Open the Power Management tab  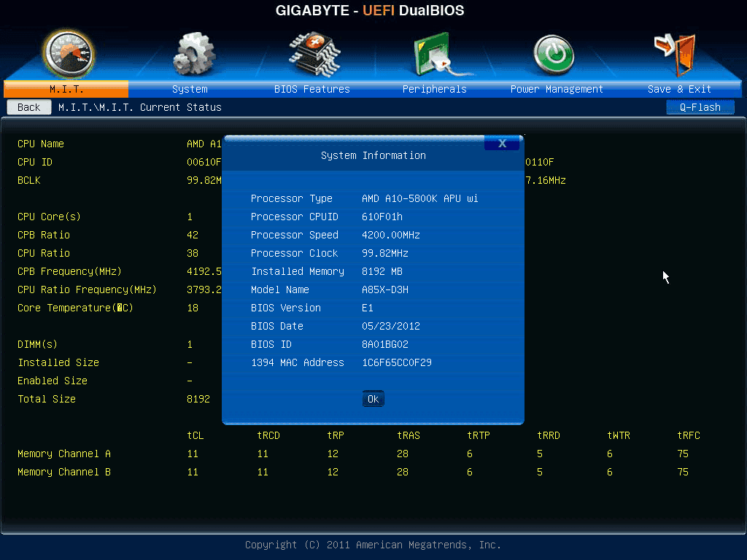click(x=557, y=89)
